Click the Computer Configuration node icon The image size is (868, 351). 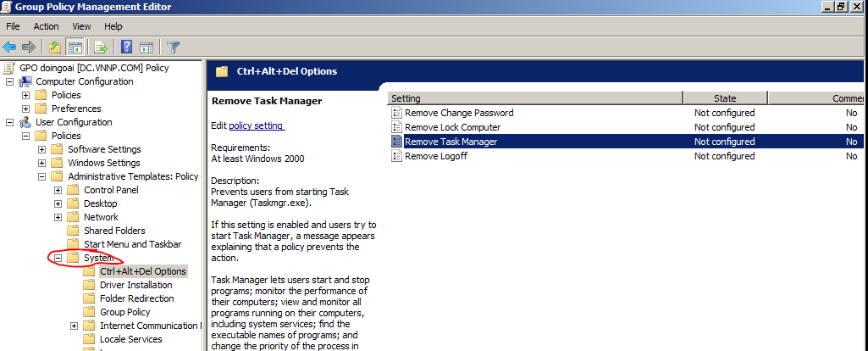tap(25, 81)
